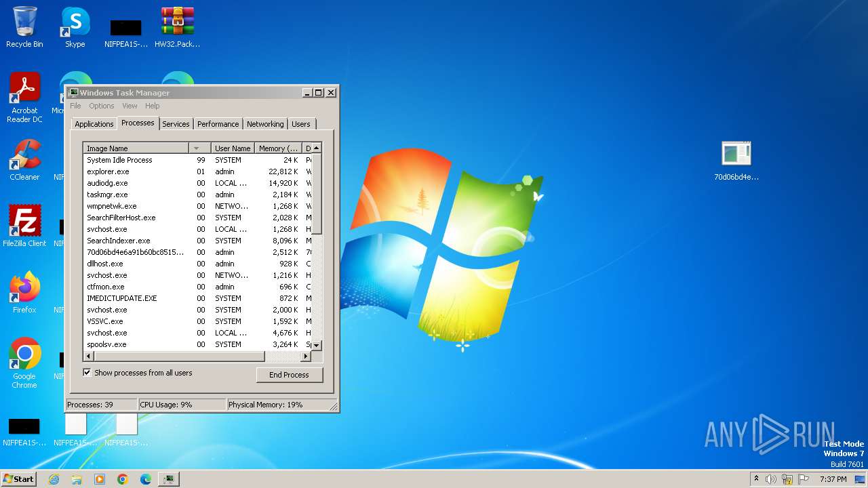Open the Recycle Bin desktop icon
This screenshot has height=488, width=868.
pyautogui.click(x=24, y=27)
